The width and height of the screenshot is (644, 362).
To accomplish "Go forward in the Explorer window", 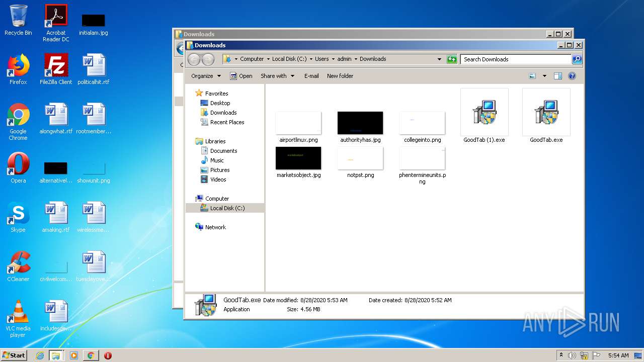I will coord(208,59).
